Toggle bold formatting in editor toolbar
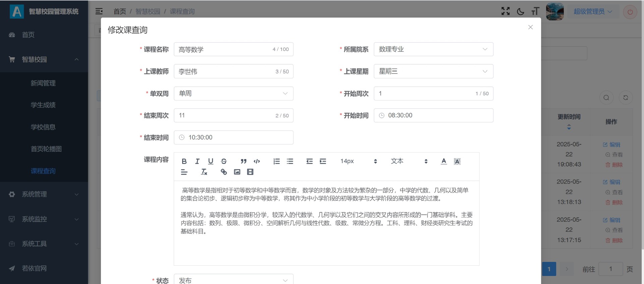Image resolution: width=644 pixels, height=284 pixels. 184,161
